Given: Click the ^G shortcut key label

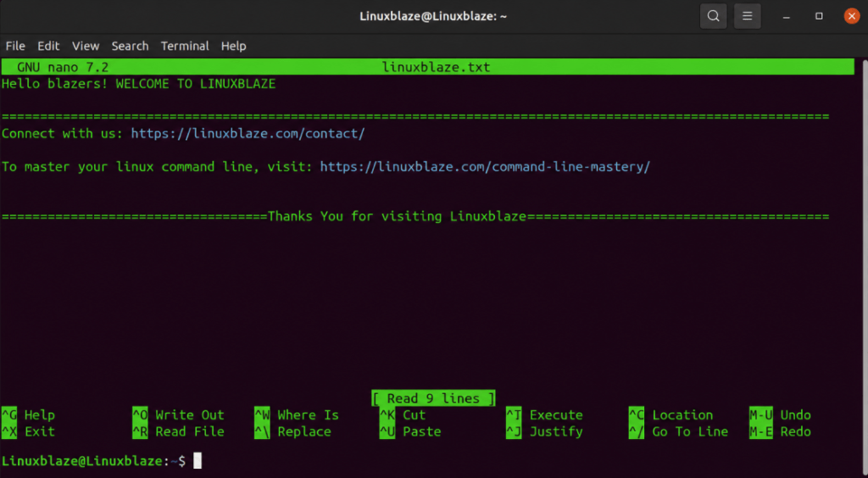Looking at the screenshot, I should click(x=9, y=415).
